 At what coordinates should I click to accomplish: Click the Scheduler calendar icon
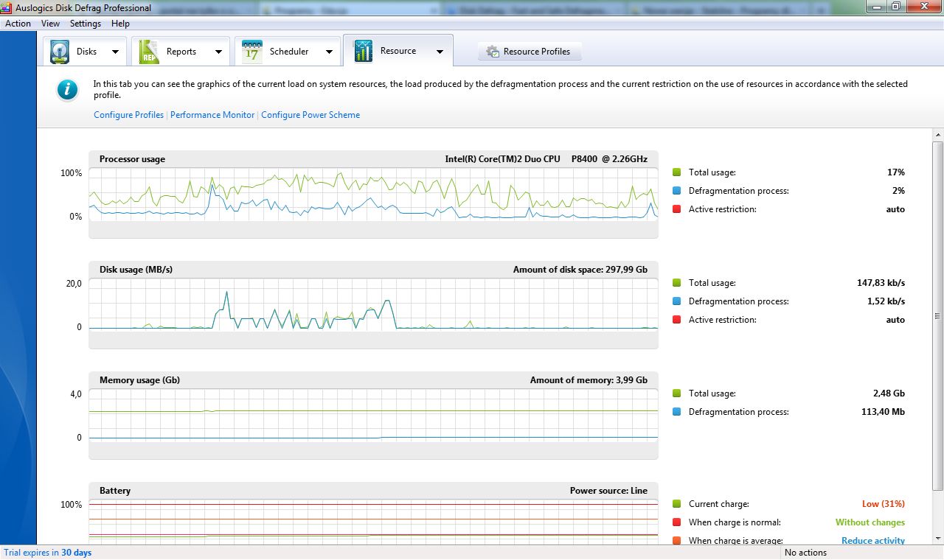point(252,52)
